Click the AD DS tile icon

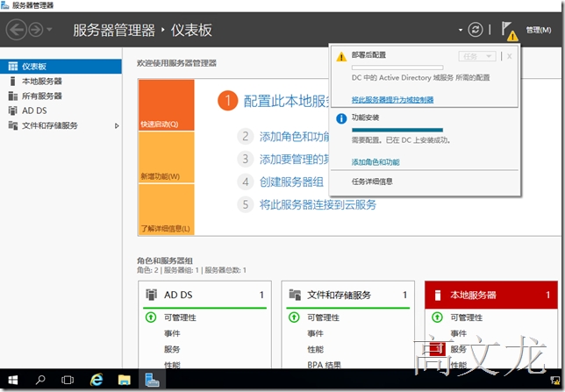tap(151, 295)
